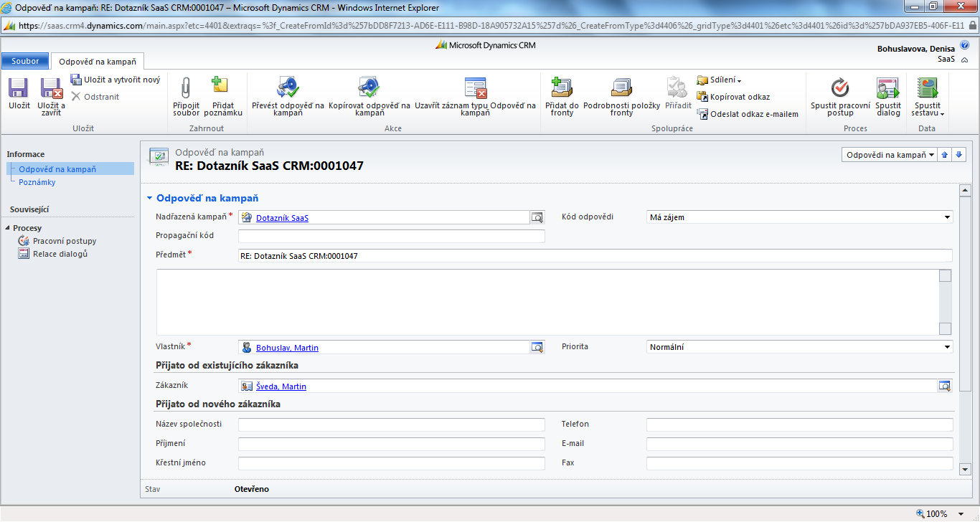This screenshot has width=980, height=522.
Task: Click the Propagační kód field
Action: pyautogui.click(x=392, y=236)
